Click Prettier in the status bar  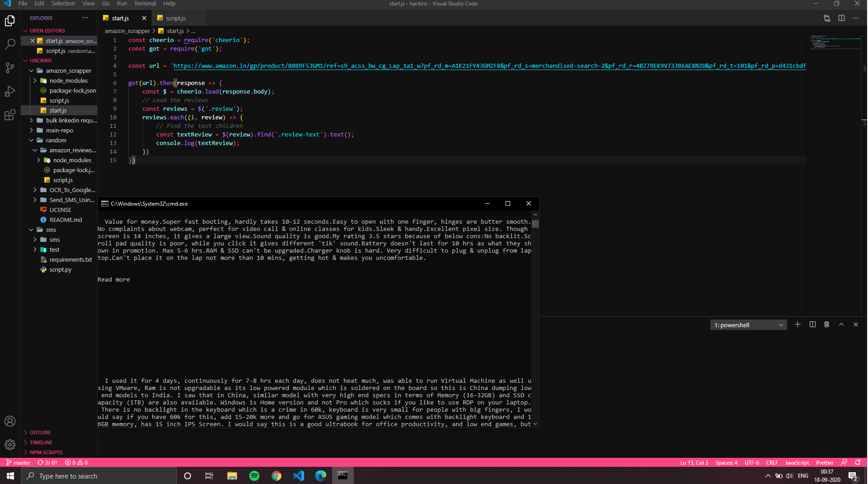click(x=825, y=462)
